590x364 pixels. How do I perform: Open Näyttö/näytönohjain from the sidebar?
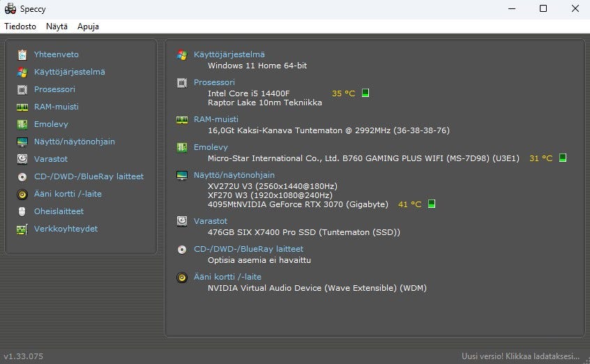(75, 142)
